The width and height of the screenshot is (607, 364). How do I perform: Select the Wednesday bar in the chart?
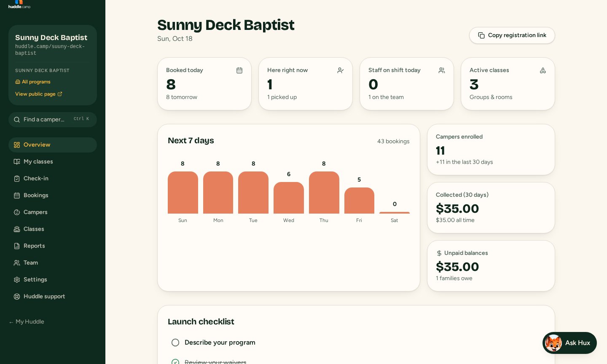tap(289, 198)
